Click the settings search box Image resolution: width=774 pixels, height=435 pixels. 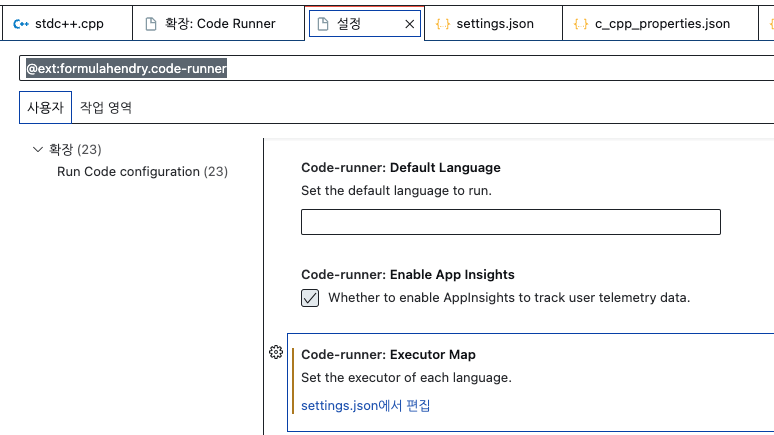point(397,68)
